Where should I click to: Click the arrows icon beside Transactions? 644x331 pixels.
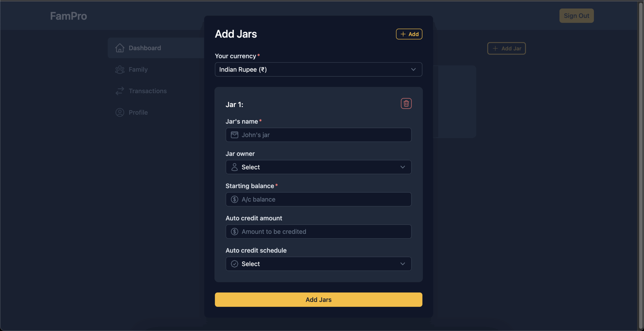(x=120, y=91)
